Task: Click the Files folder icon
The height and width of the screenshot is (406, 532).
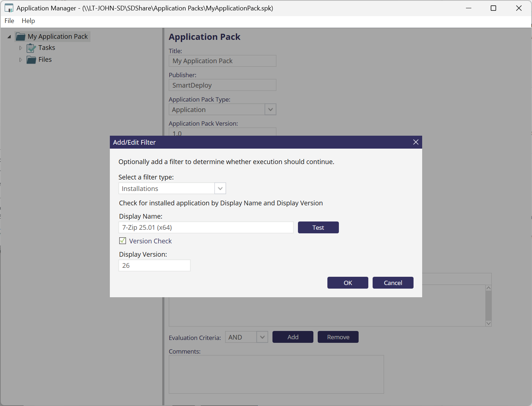Action: pos(31,60)
